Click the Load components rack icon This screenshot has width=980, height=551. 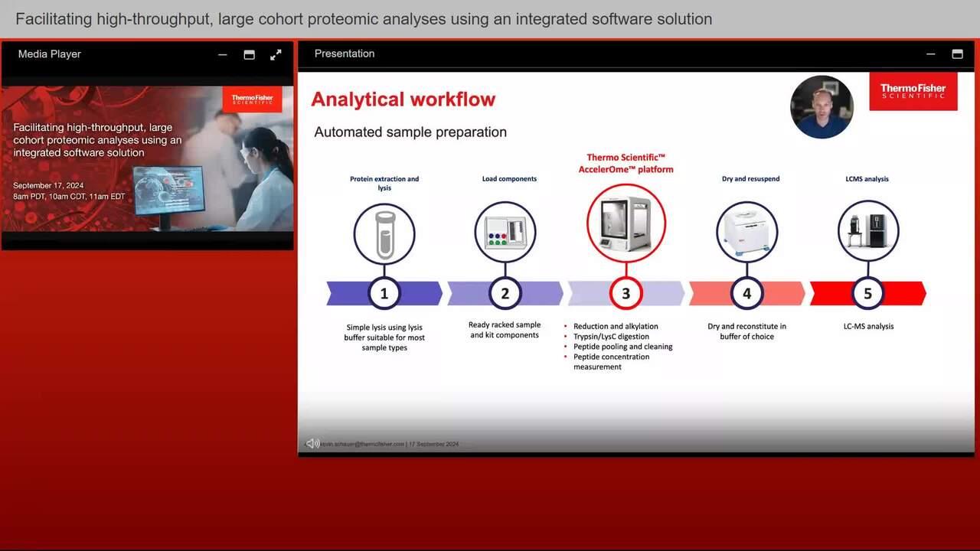click(x=505, y=233)
